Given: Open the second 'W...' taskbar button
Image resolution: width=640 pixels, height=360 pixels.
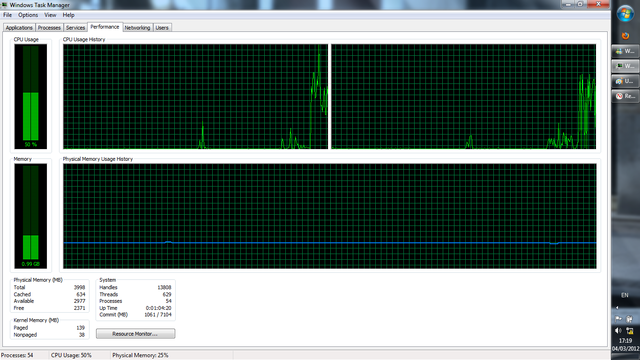Looking at the screenshot, I should (x=625, y=66).
